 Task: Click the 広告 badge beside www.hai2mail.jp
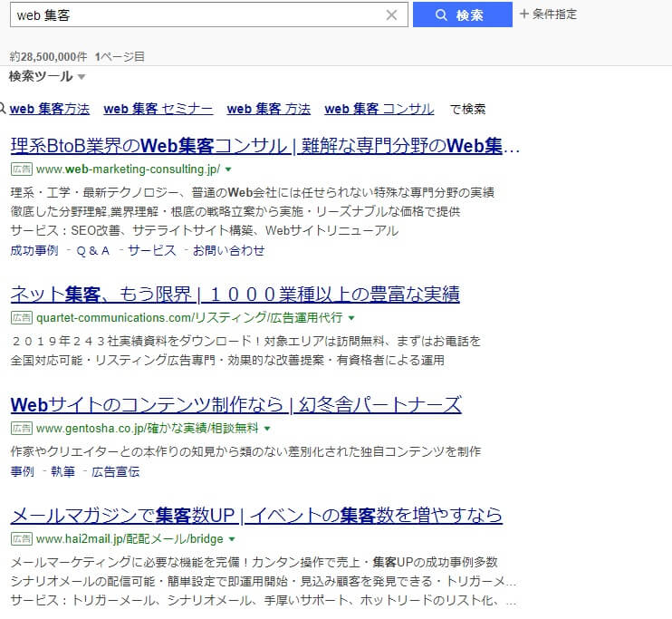coord(22,538)
